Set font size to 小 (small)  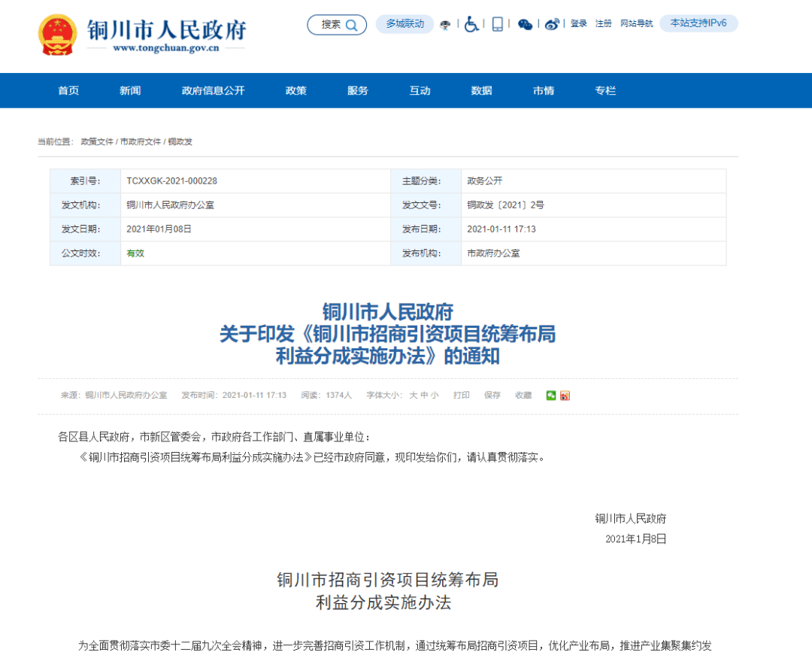click(x=435, y=396)
